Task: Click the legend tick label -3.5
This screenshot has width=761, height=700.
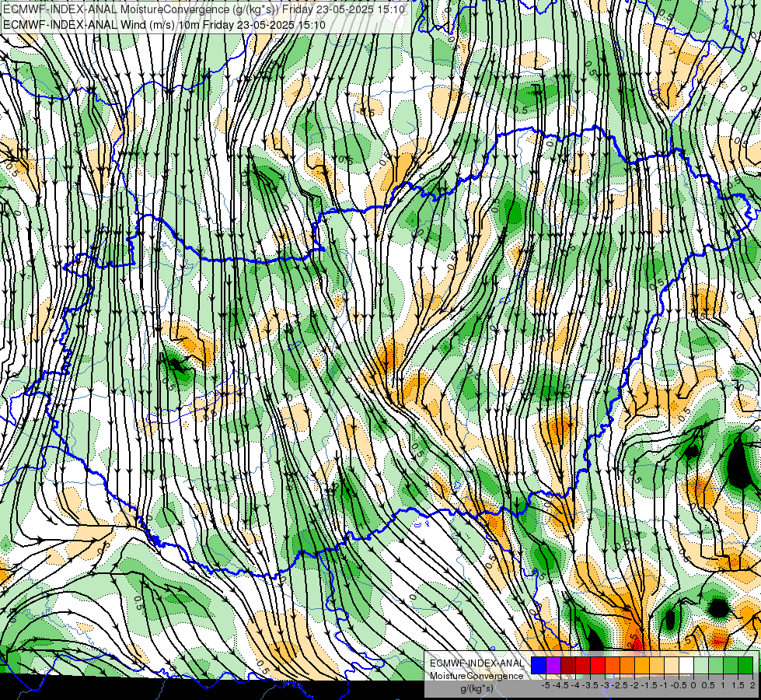Action: pos(590,685)
